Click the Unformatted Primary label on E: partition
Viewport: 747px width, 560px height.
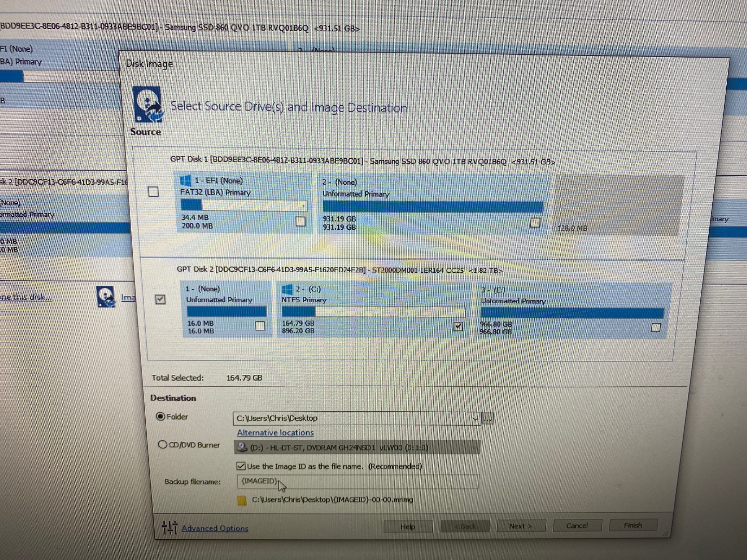pos(513,301)
